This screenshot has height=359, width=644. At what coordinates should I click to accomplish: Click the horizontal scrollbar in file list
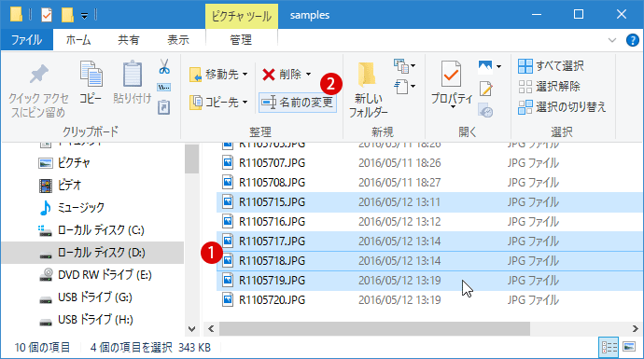coord(374,328)
